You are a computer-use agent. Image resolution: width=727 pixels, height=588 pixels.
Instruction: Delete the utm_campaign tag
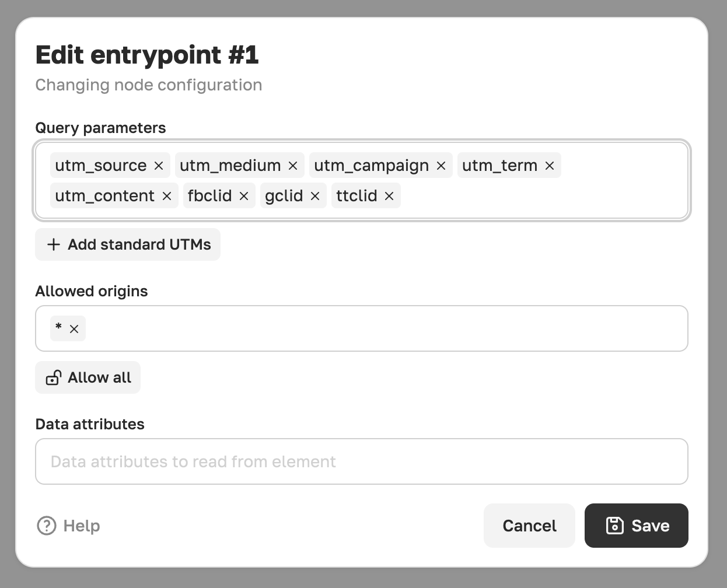(441, 166)
